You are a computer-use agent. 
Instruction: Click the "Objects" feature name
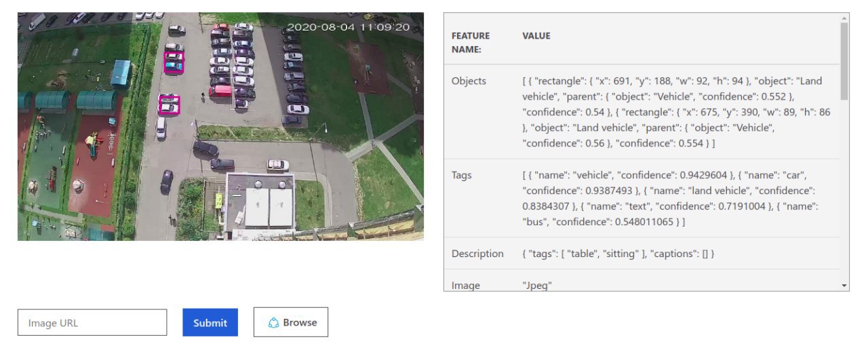coord(469,81)
